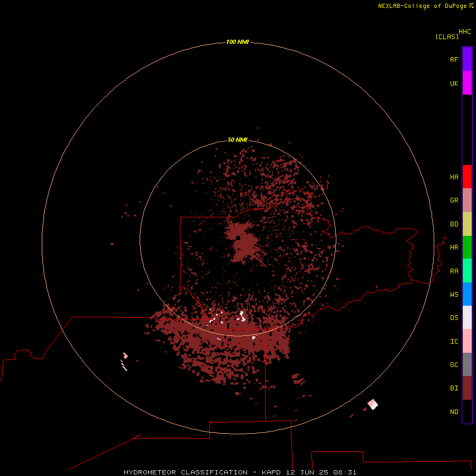Select the GC gray legend swatch
476x476 pixels.
coord(467,364)
